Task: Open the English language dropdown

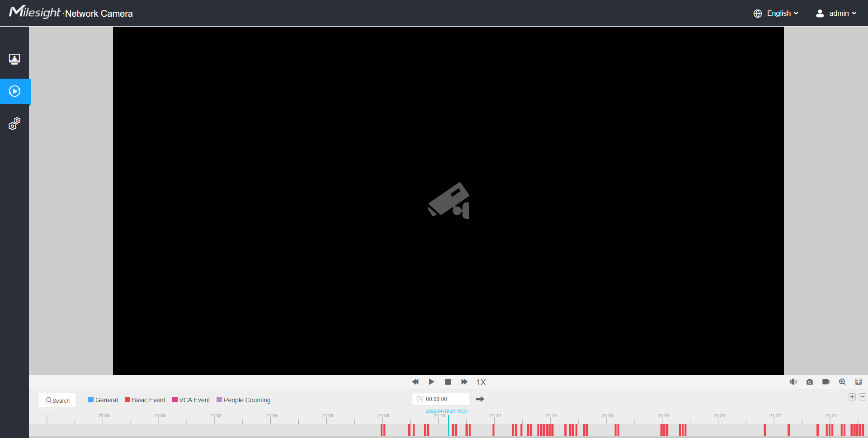Action: click(783, 14)
